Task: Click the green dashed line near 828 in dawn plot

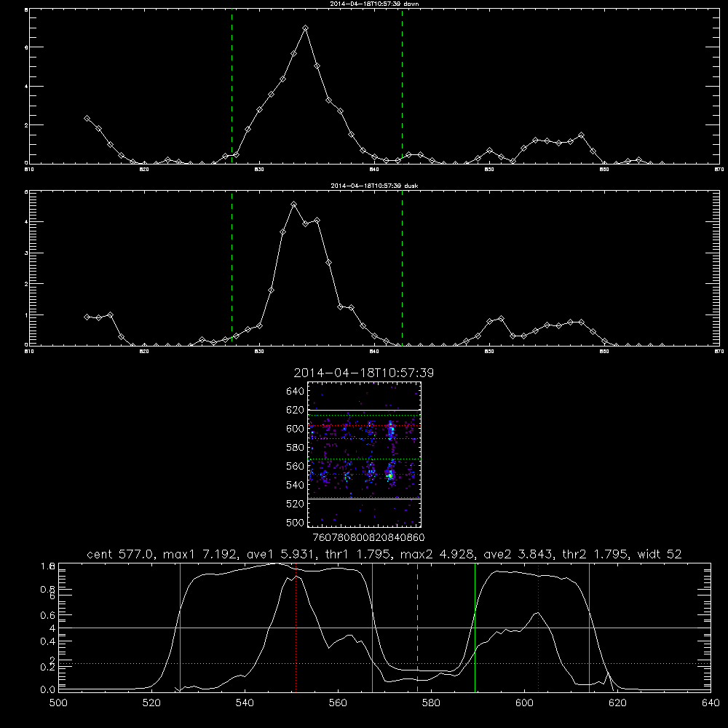Action: (x=232, y=87)
